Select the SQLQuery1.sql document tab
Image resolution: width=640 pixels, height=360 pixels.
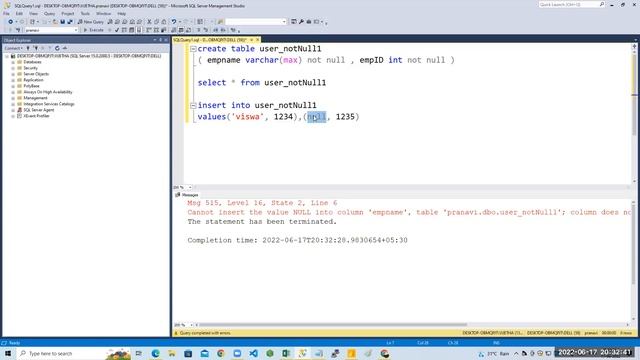[210, 40]
